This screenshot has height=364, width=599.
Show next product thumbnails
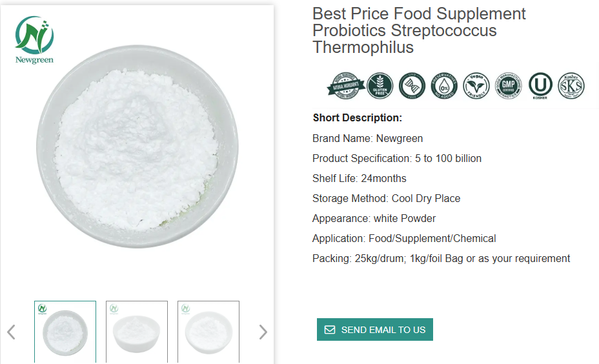click(x=263, y=332)
